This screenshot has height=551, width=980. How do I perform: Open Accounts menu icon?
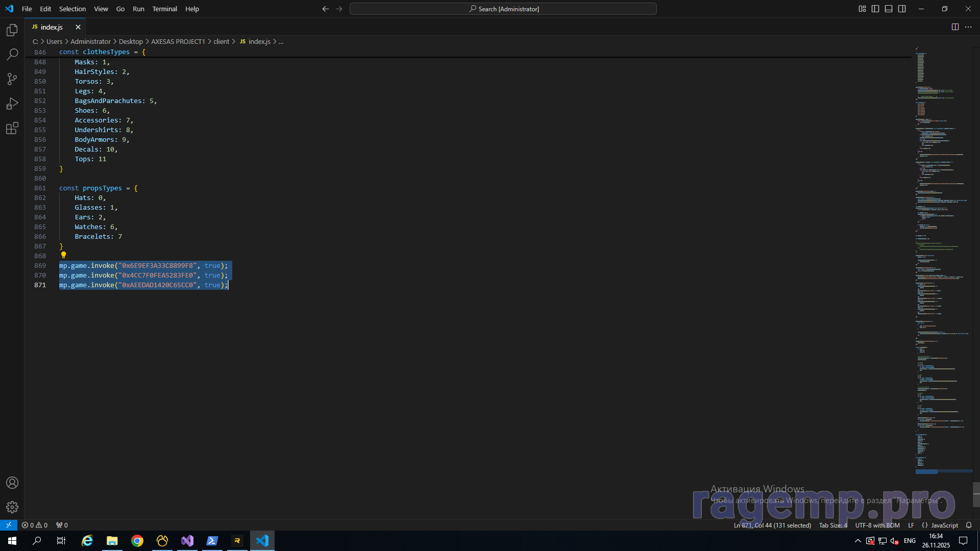coord(12,483)
